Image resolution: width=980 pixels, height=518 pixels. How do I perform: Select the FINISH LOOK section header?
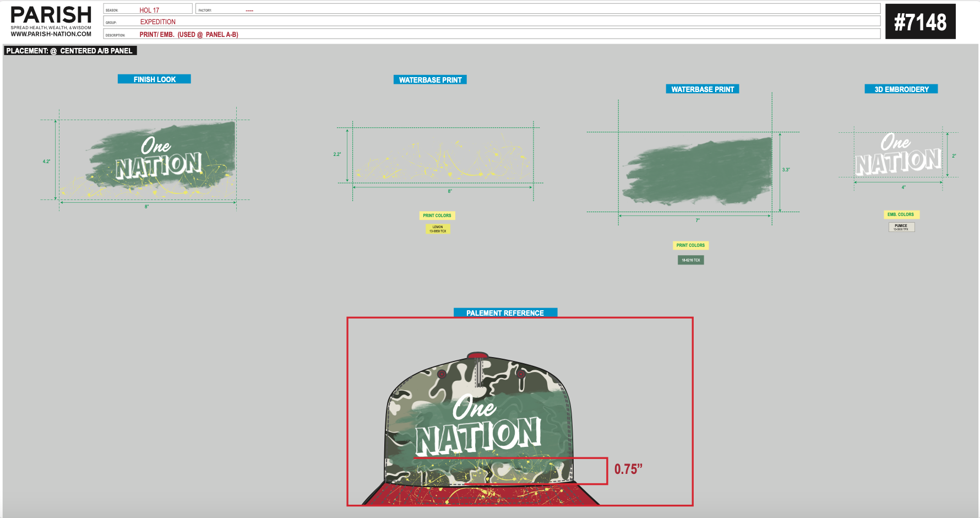pos(154,79)
